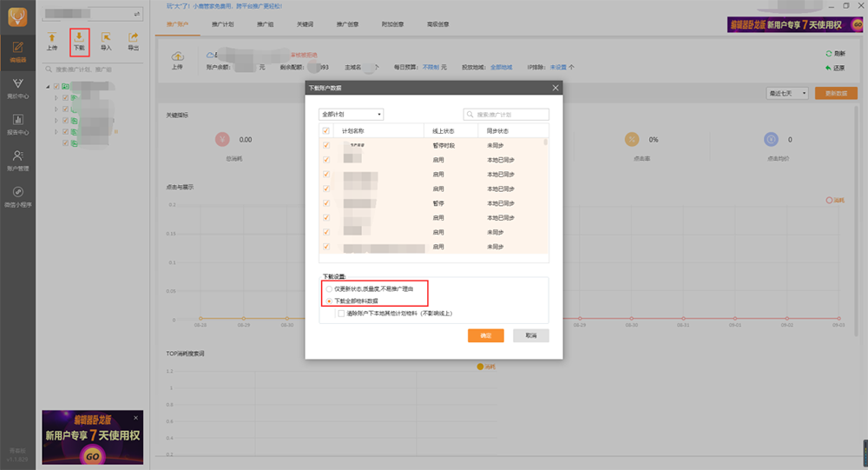Uncheck the 暂停时段 plan row checkbox
The width and height of the screenshot is (868, 470).
coord(326,145)
